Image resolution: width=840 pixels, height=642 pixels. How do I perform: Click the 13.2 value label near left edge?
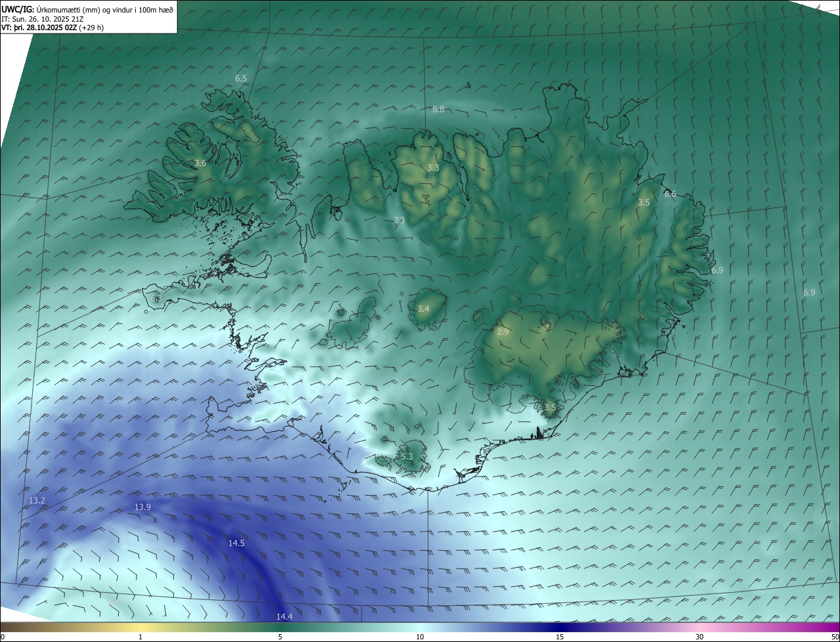(x=37, y=501)
